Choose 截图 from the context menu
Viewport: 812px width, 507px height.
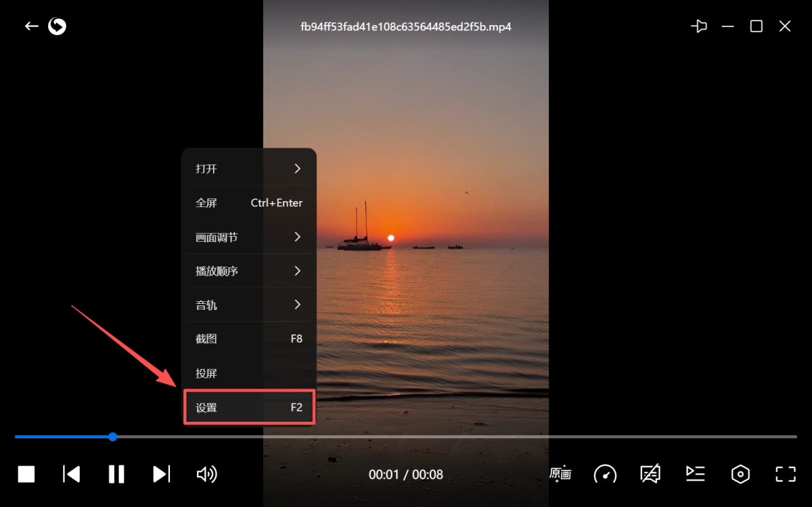coord(248,339)
